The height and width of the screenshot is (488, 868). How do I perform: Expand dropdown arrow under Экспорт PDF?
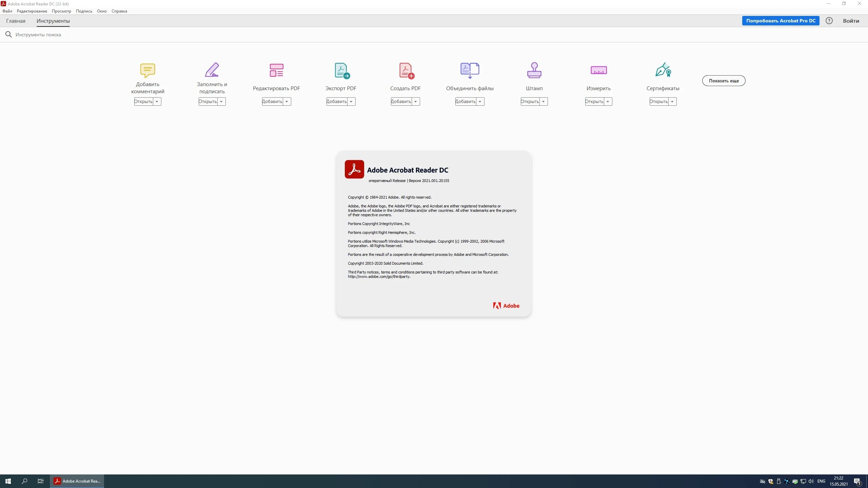click(351, 102)
